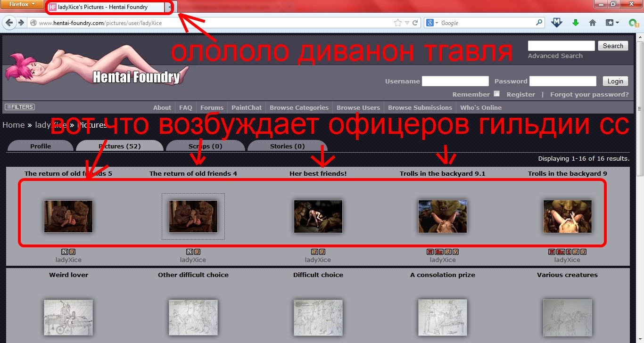Open Who's Online

pyautogui.click(x=481, y=107)
